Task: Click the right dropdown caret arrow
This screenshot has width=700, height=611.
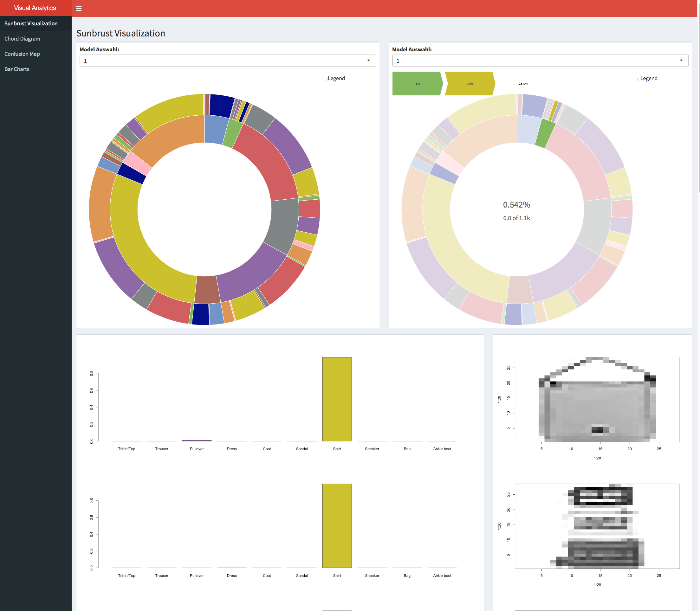Action: 681,60
